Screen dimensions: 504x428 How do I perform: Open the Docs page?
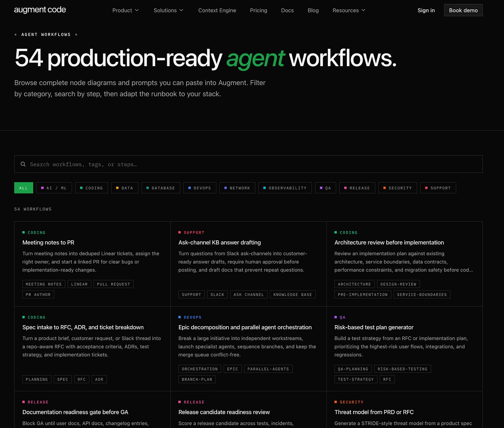tap(287, 10)
